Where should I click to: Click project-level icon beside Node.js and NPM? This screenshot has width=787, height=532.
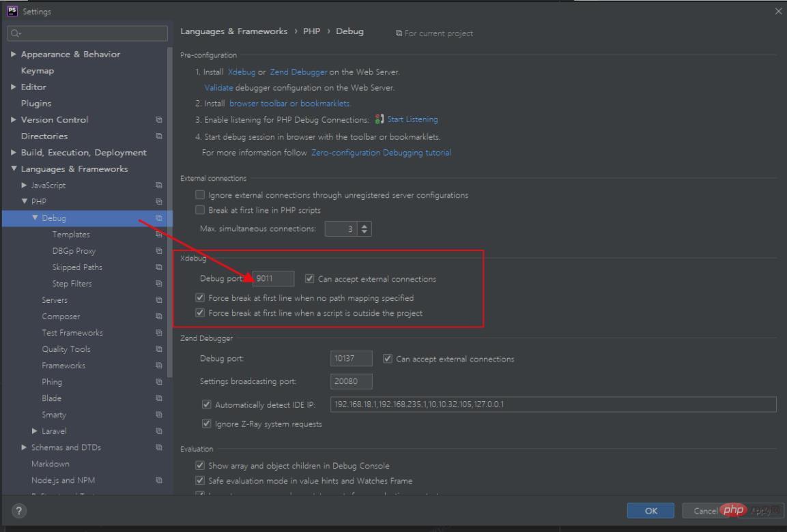[x=159, y=480]
